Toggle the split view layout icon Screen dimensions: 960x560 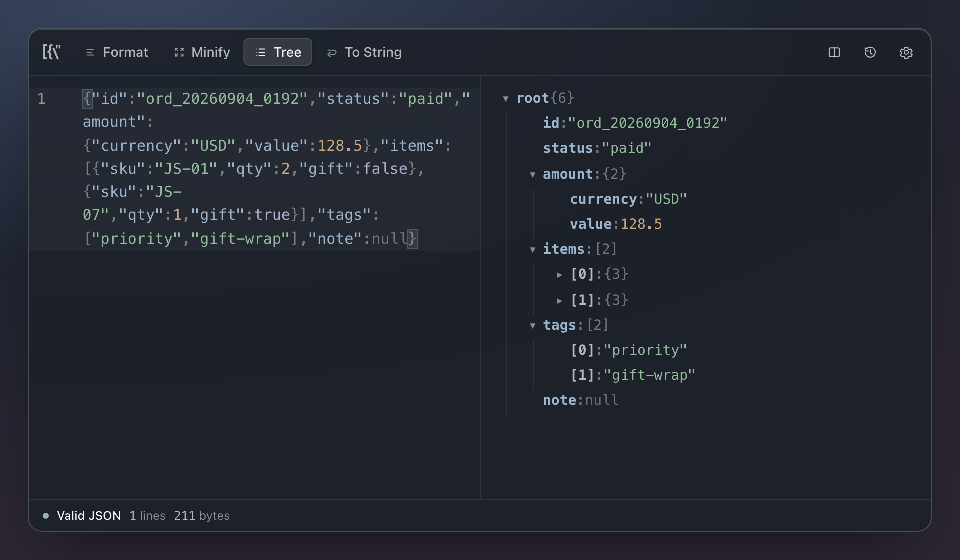tap(834, 52)
